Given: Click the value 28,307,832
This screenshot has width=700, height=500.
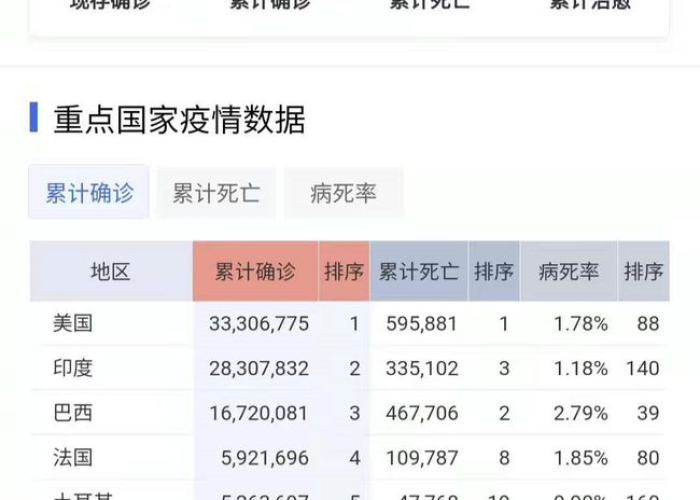Looking at the screenshot, I should point(259,368).
